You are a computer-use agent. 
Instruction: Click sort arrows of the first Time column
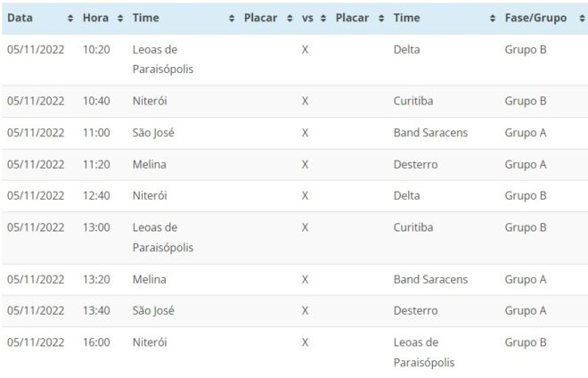tap(232, 19)
